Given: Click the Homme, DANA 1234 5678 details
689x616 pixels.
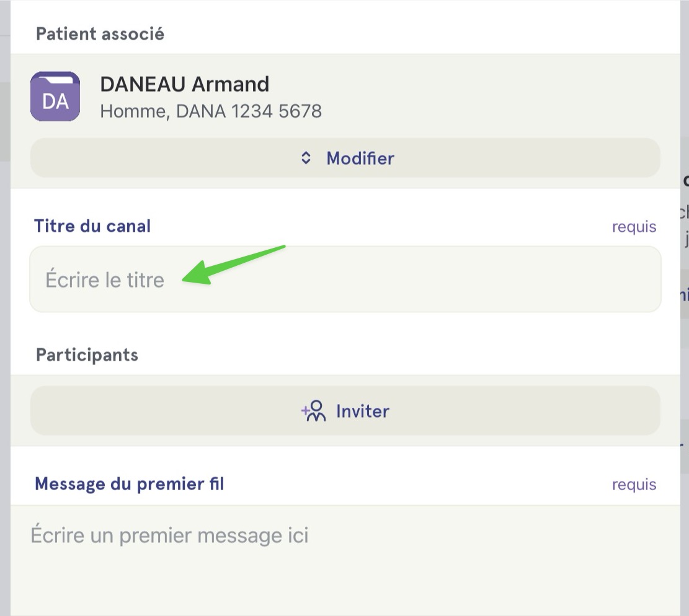Looking at the screenshot, I should pyautogui.click(x=211, y=112).
